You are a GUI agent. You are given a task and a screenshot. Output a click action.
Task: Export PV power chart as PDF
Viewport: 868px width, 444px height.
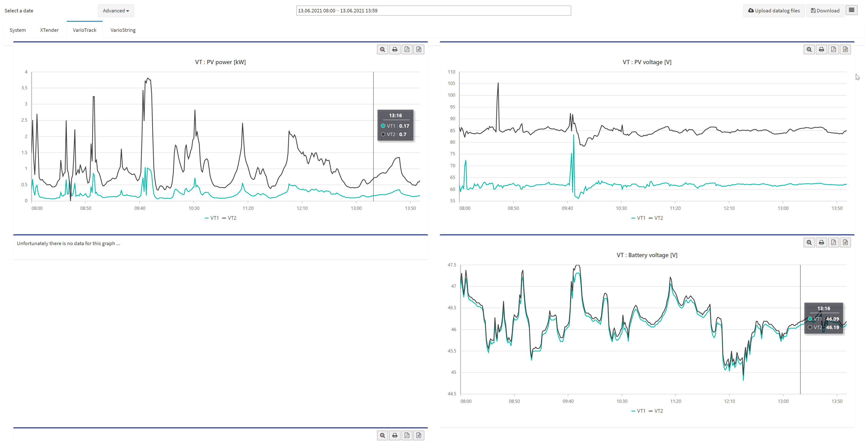407,50
